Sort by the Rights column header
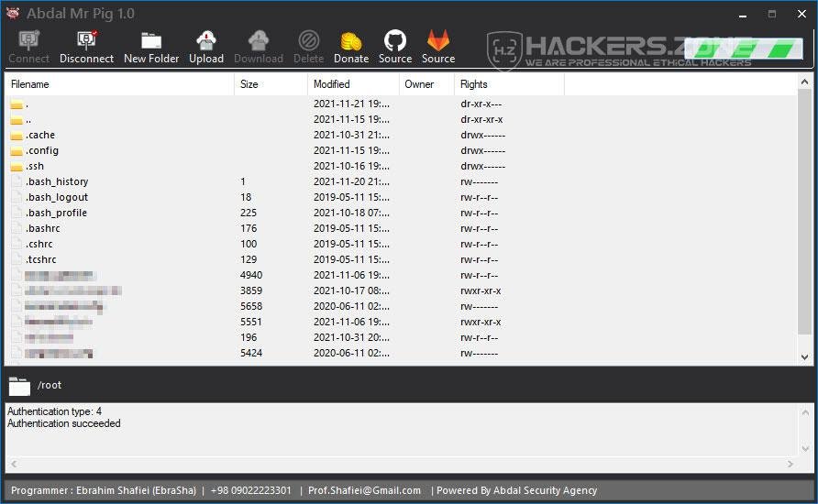This screenshot has width=818, height=504. [509, 84]
